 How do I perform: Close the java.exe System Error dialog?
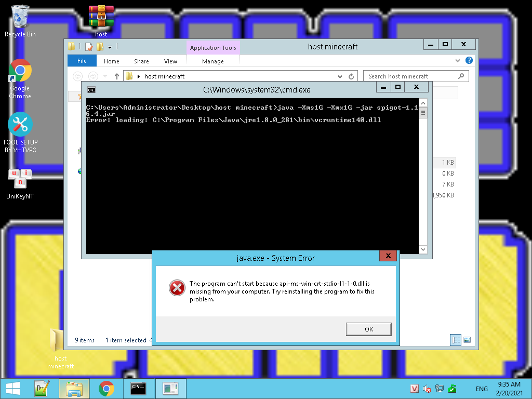(x=388, y=256)
